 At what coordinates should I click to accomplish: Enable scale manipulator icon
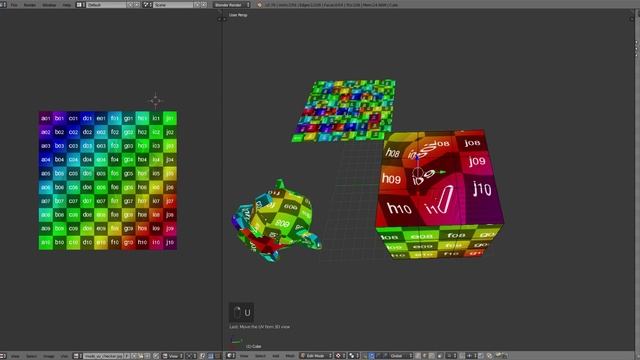click(386, 356)
